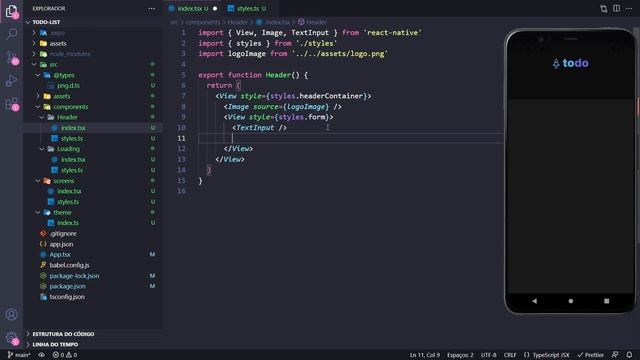The height and width of the screenshot is (360, 640).
Task: Open the Accounts menu icon
Action: click(x=11, y=314)
